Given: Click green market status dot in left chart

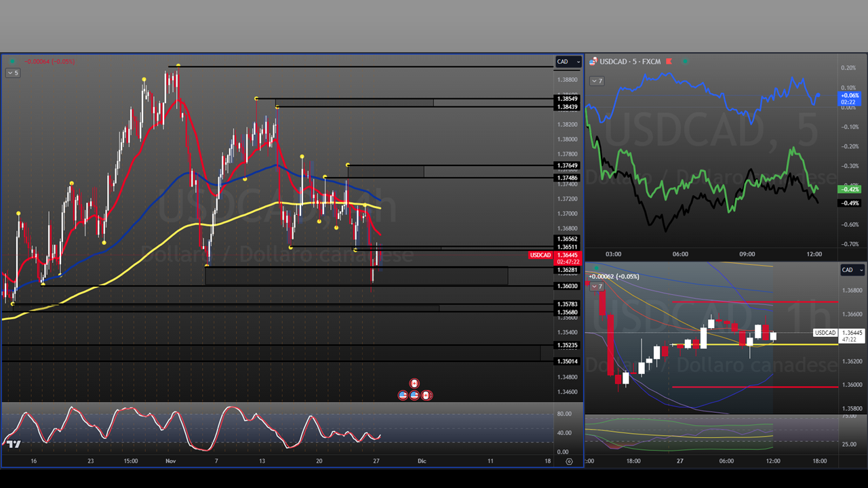Looking at the screenshot, I should [14, 62].
